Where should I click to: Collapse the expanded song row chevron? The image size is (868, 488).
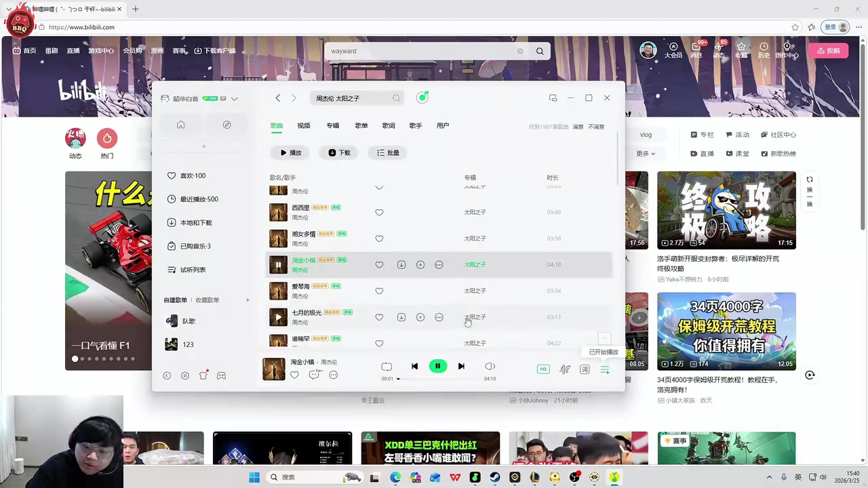(x=379, y=188)
